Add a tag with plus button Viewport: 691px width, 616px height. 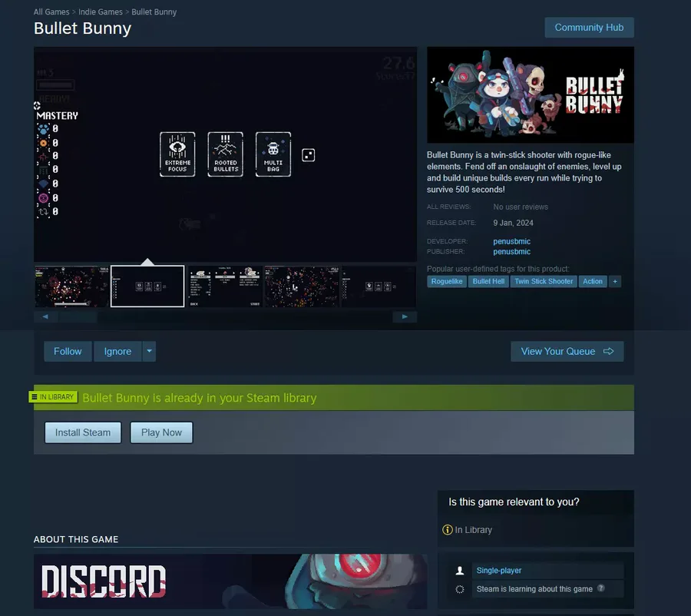615,281
